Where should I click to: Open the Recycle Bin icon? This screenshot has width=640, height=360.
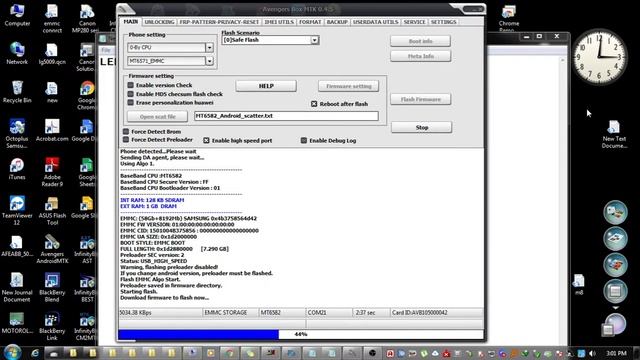pos(17,92)
